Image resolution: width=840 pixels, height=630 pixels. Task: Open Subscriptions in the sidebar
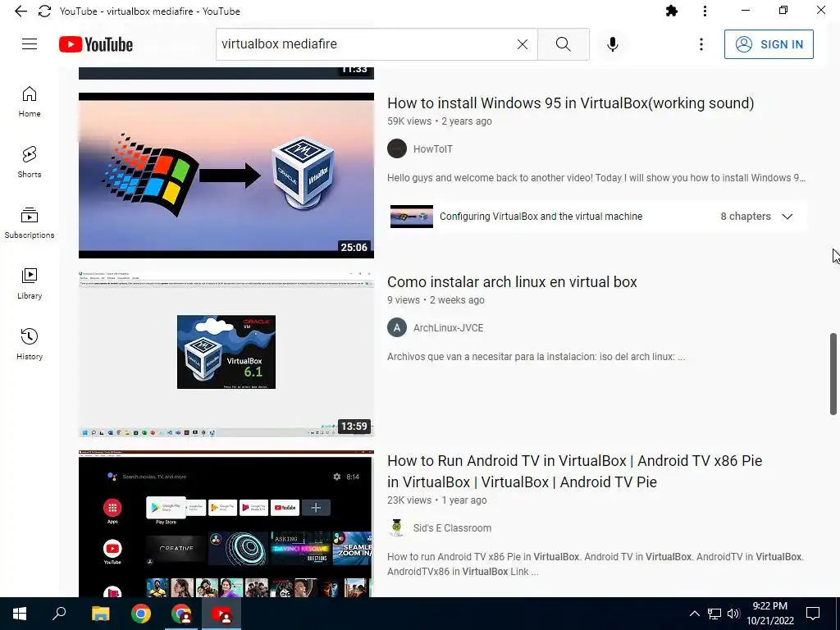tap(30, 222)
